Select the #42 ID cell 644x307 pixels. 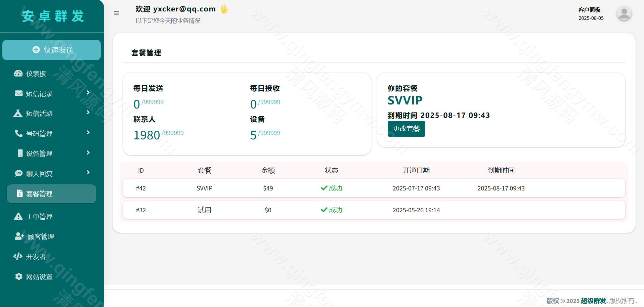pyautogui.click(x=141, y=188)
